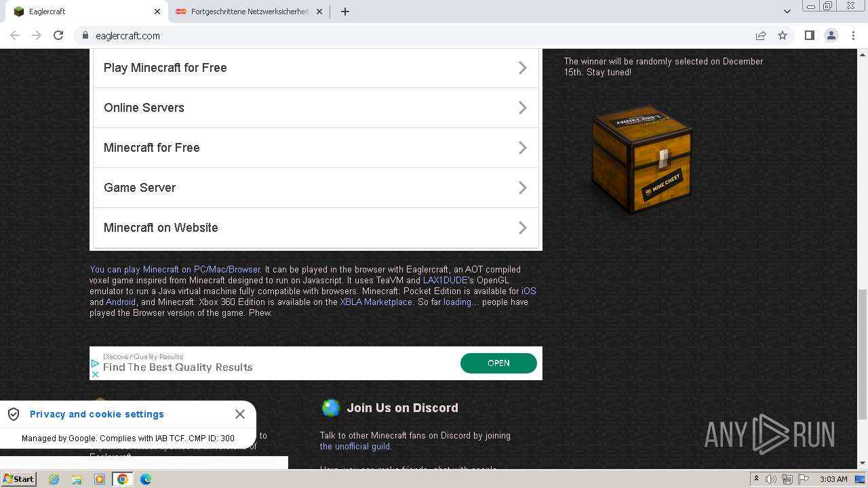Click the Mine Chest image
Screen dimensions: 868x488
coord(642,159)
